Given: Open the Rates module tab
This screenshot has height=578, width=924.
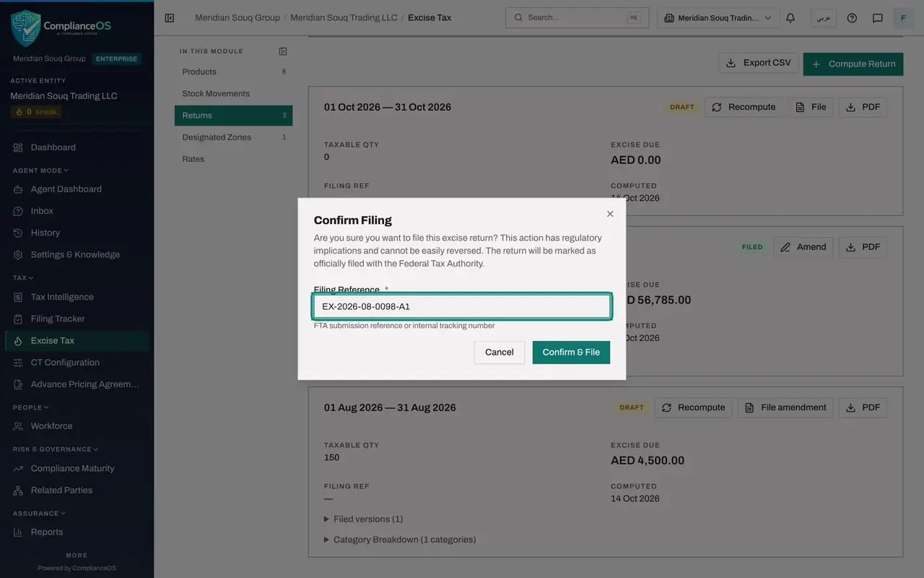Looking at the screenshot, I should [x=233, y=159].
